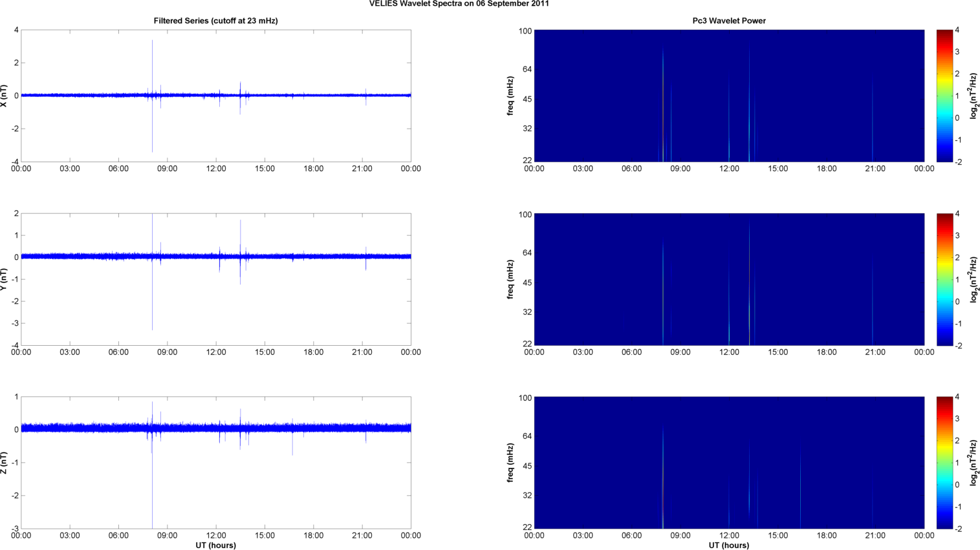980x550 pixels.
Task: Click "freq (mHz)" label of bottom spectrogram
Action: pos(510,463)
